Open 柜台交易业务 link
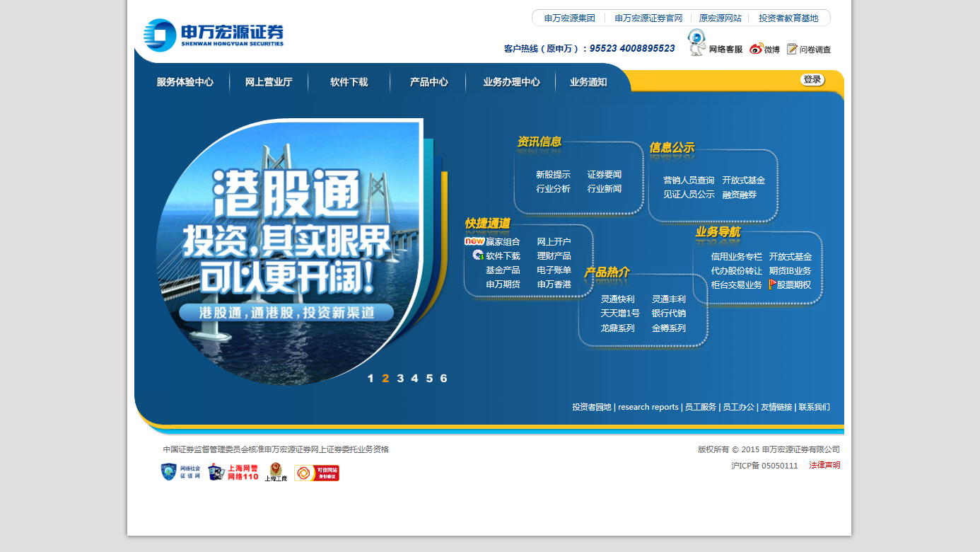The image size is (980, 552). coord(737,285)
